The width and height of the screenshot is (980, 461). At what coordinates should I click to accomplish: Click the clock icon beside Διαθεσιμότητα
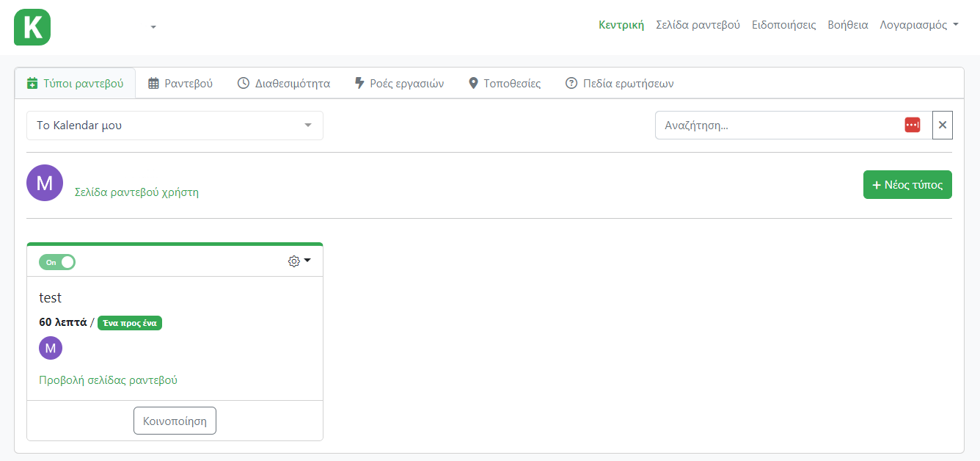[243, 83]
